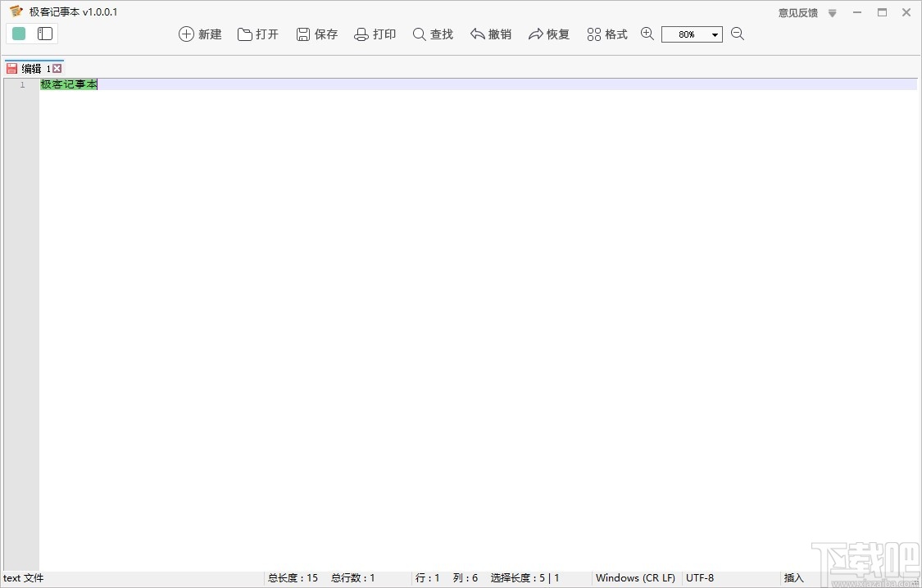Click the 插入 insert mode indicator
This screenshot has height=588, width=922.
coord(794,578)
